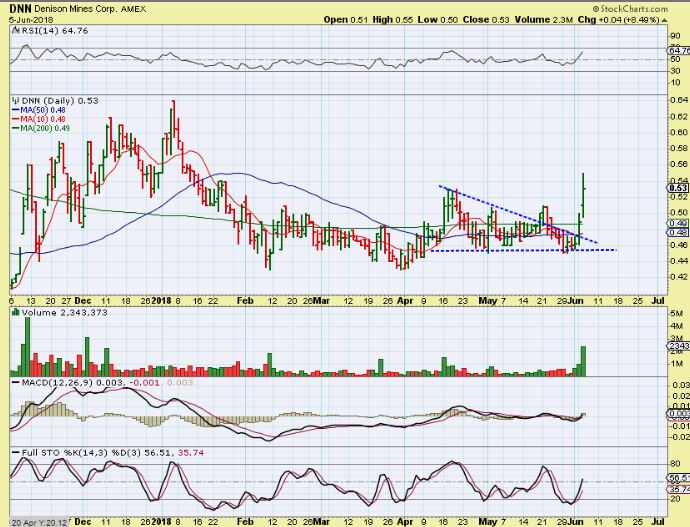The height and width of the screenshot is (527, 690).
Task: Select the DNN ticker symbol in header
Action: (x=20, y=9)
